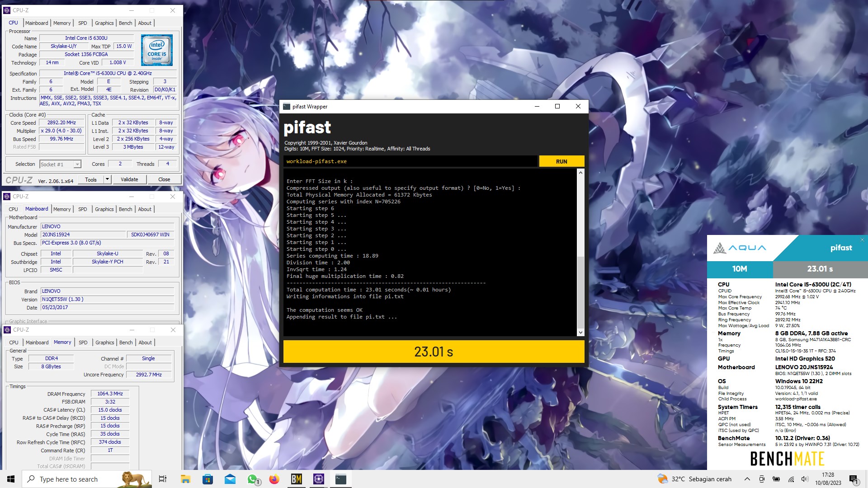Open About tab in top CPU-Z window

click(145, 23)
